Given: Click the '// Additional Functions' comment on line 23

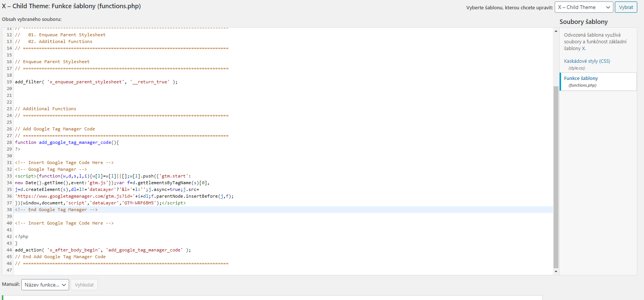Looking at the screenshot, I should [46, 109].
